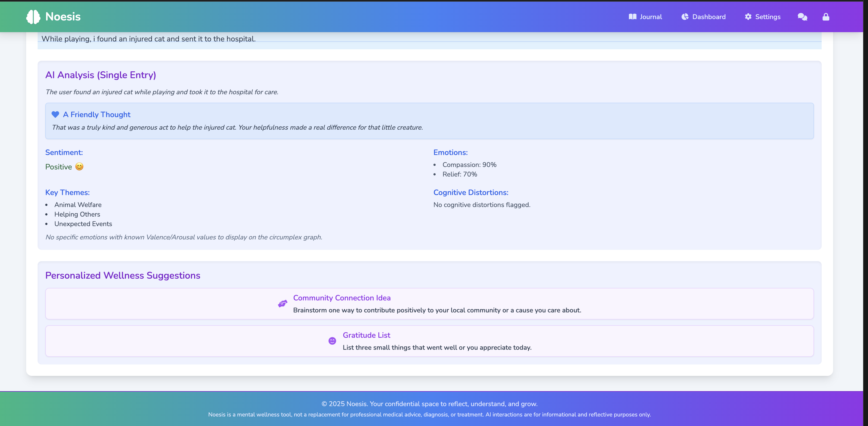Open the chat bubbles icon in navbar
The width and height of the screenshot is (868, 426).
(x=802, y=17)
